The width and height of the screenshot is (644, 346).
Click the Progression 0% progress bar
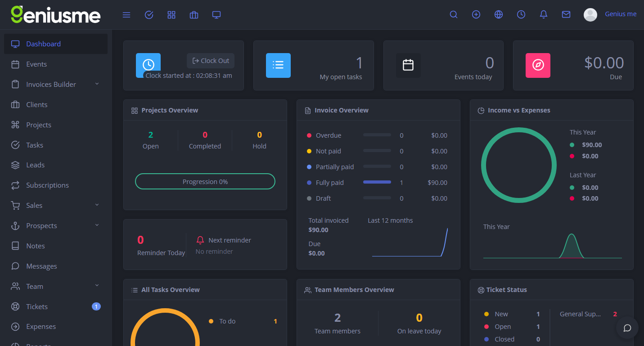205,182
